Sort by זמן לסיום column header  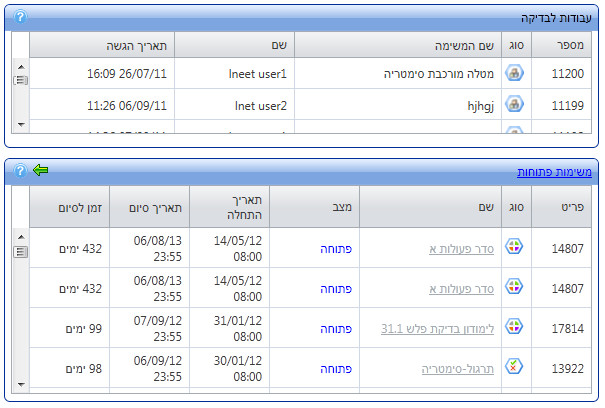click(69, 207)
